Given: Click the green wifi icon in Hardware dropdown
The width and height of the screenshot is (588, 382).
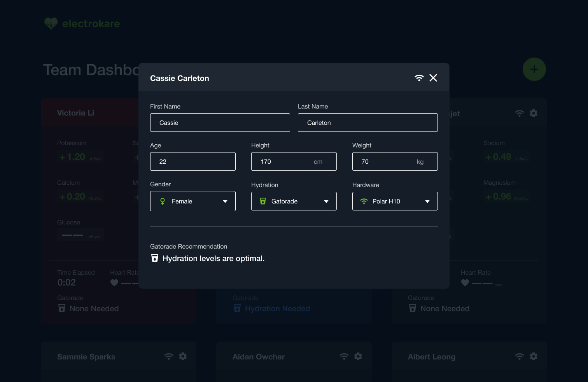Looking at the screenshot, I should tap(364, 201).
